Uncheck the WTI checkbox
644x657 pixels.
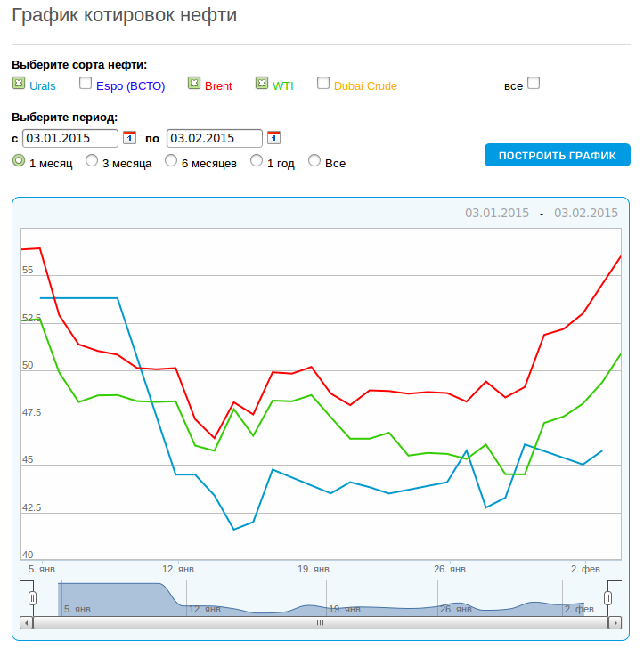(262, 83)
